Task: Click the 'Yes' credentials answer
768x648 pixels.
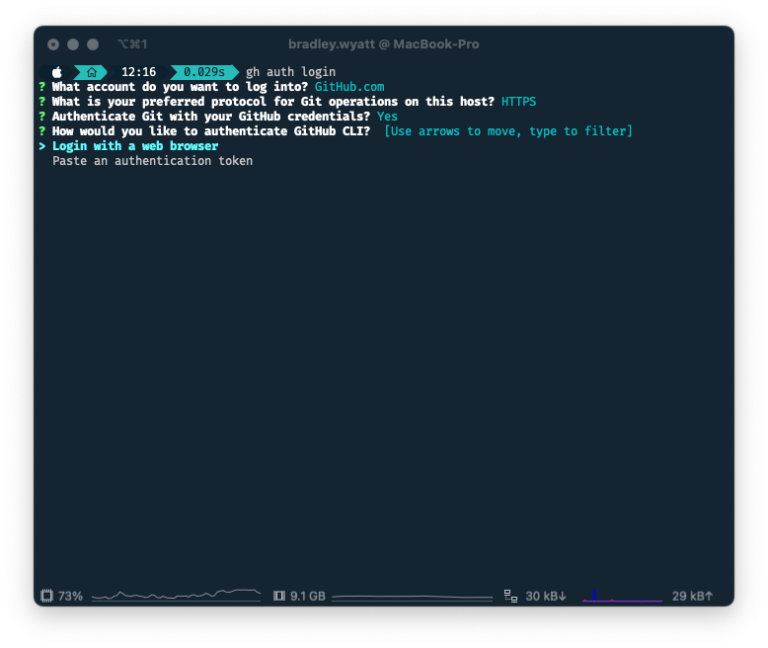Action: coord(387,116)
